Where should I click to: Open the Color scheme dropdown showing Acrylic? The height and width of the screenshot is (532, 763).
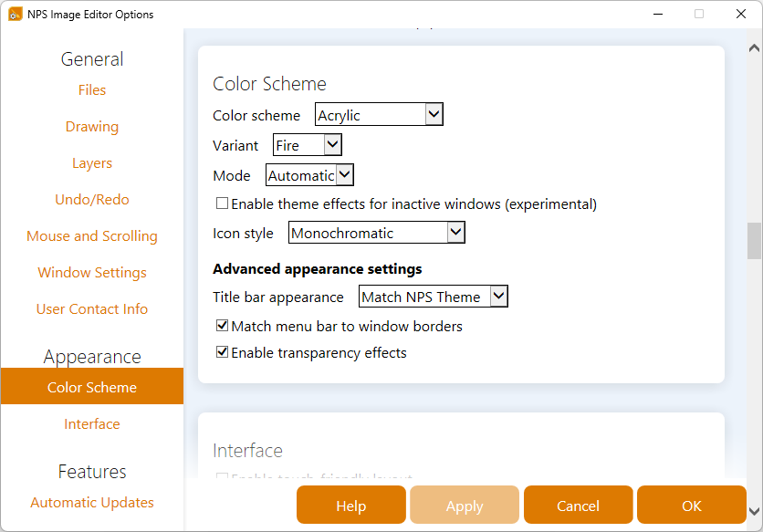point(379,114)
